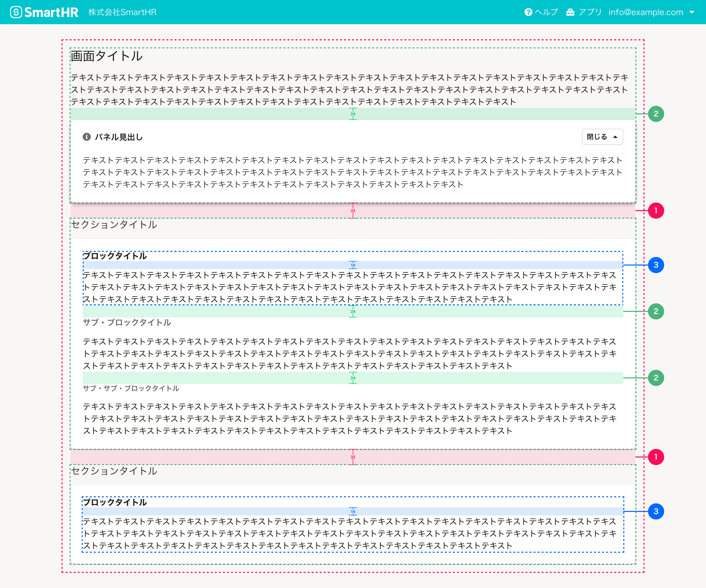The image size is (706, 588).
Task: Open the ヘルプ menu item
Action: pyautogui.click(x=546, y=12)
